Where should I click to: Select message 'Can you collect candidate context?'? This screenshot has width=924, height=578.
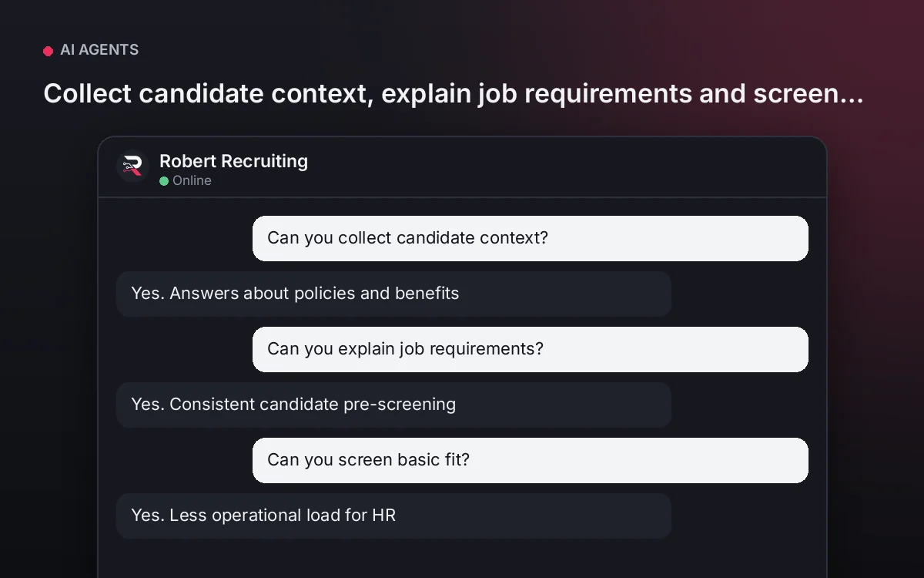(x=531, y=238)
